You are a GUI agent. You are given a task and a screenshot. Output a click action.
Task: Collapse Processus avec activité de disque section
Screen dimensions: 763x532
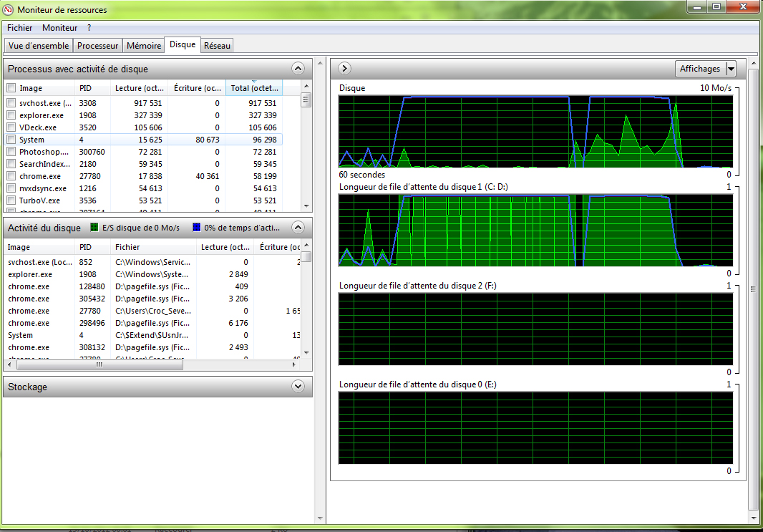pos(298,69)
